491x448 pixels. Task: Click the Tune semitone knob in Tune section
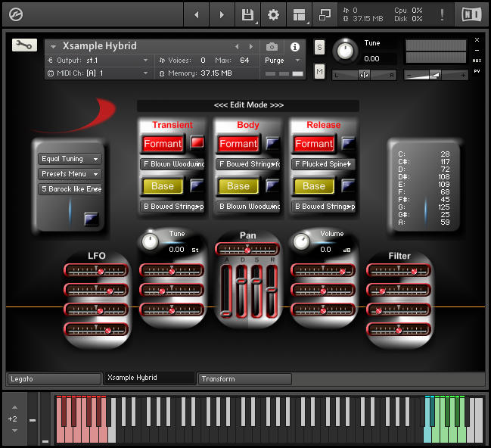150,241
